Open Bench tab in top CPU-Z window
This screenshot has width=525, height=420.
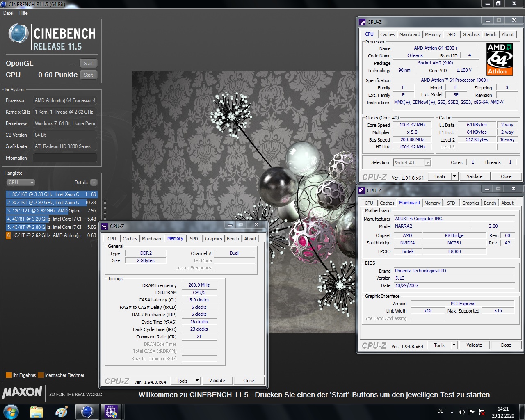pyautogui.click(x=490, y=34)
